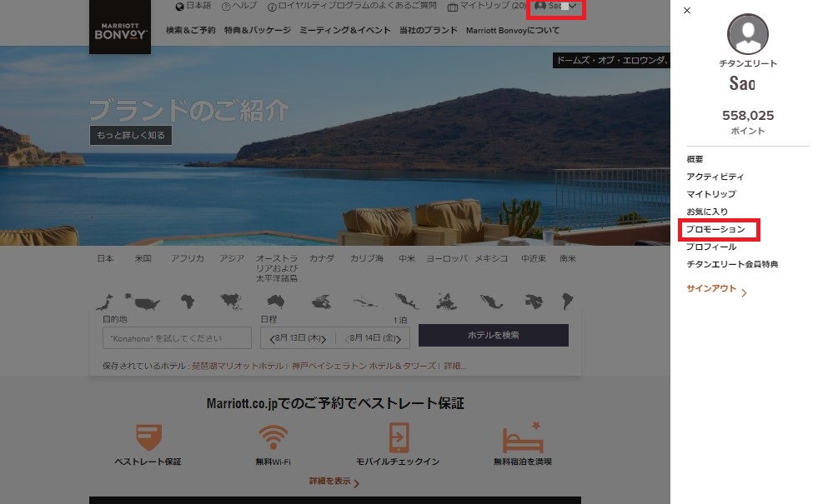Click the destination input field

[177, 338]
